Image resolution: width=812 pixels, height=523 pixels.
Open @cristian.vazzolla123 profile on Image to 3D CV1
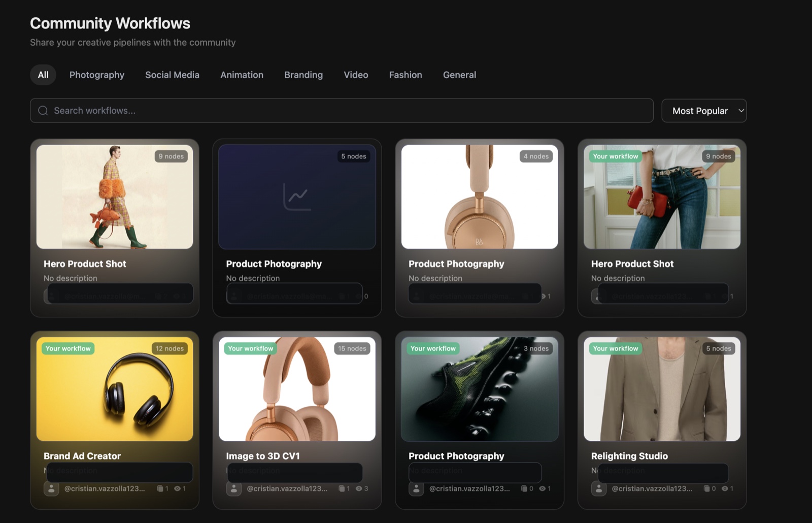point(287,488)
